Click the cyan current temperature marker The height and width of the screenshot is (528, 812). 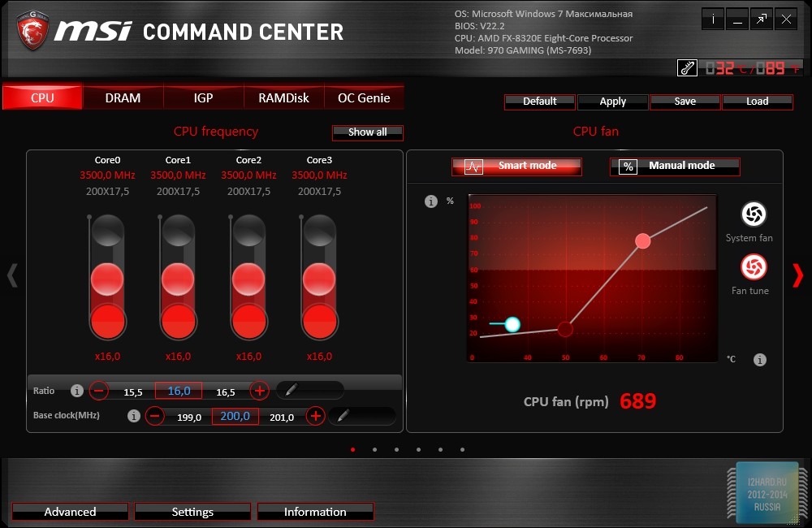click(x=512, y=324)
